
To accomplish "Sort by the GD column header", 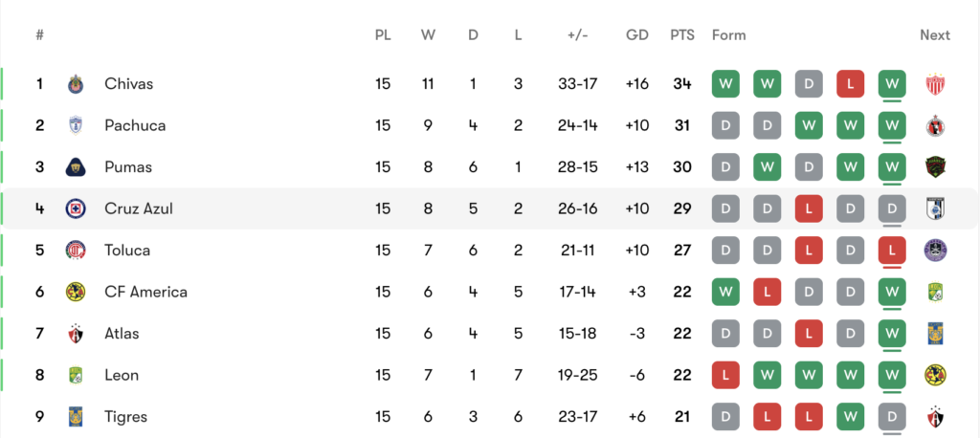I will (x=636, y=35).
